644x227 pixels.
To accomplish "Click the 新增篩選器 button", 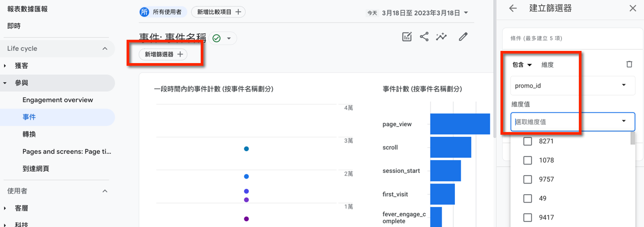I will [163, 54].
